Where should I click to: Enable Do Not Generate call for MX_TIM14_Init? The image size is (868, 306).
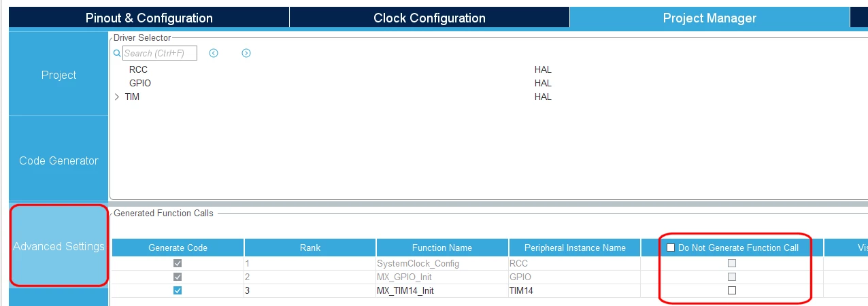(732, 290)
